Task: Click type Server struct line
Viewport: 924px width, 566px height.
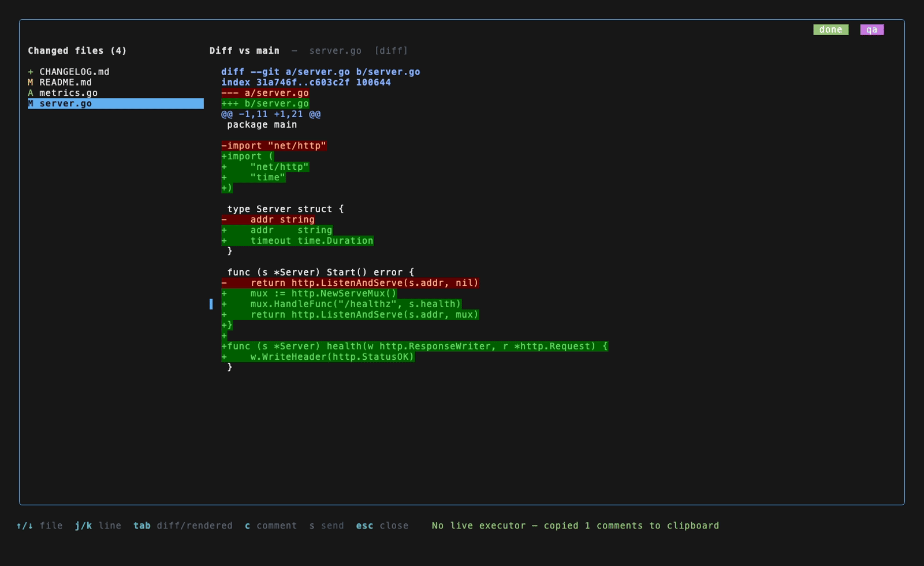Action: point(285,209)
